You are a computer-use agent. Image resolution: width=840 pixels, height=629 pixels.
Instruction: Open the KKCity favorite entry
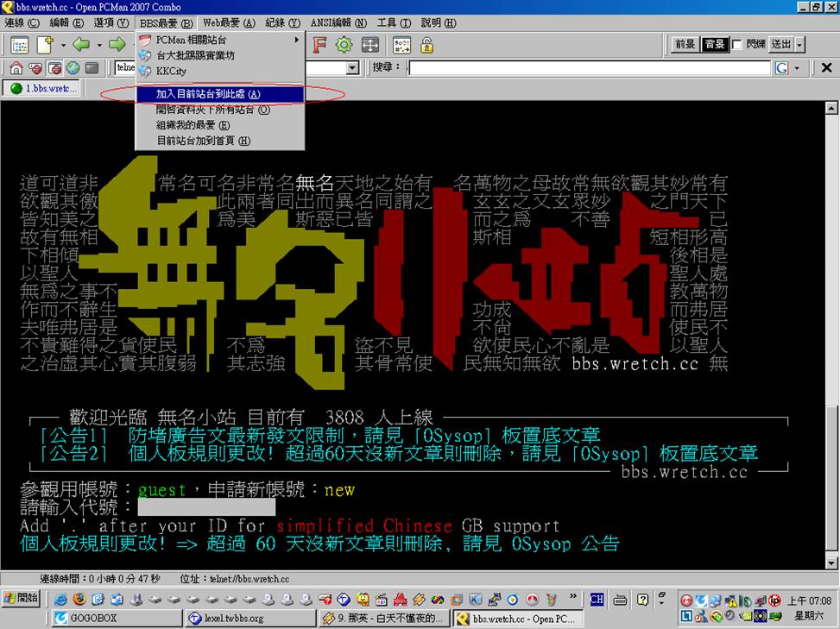[171, 72]
